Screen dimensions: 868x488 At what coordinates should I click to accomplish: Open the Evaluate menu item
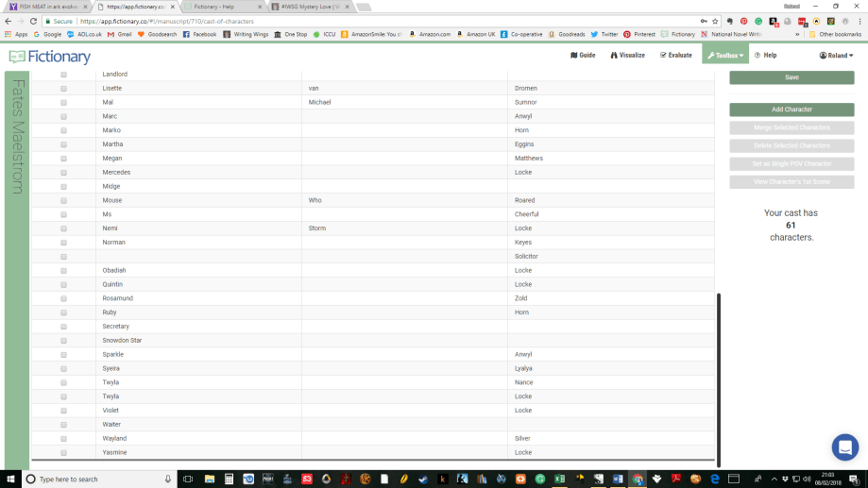675,56
